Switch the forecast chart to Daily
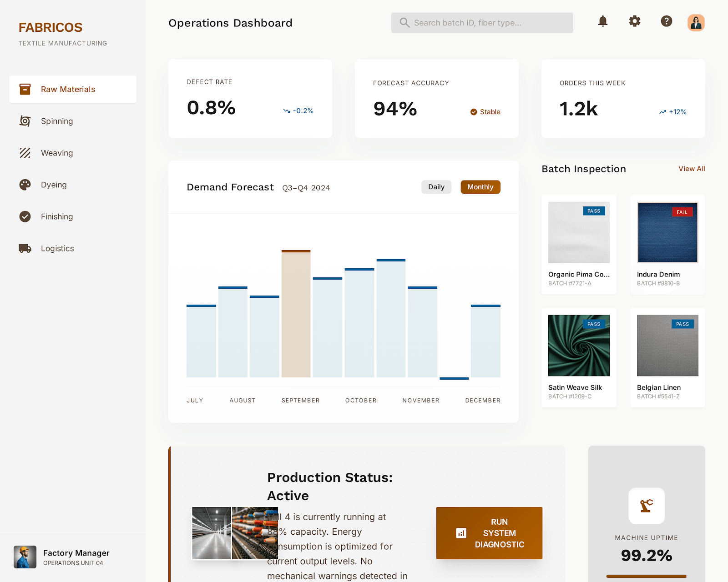 tap(436, 187)
